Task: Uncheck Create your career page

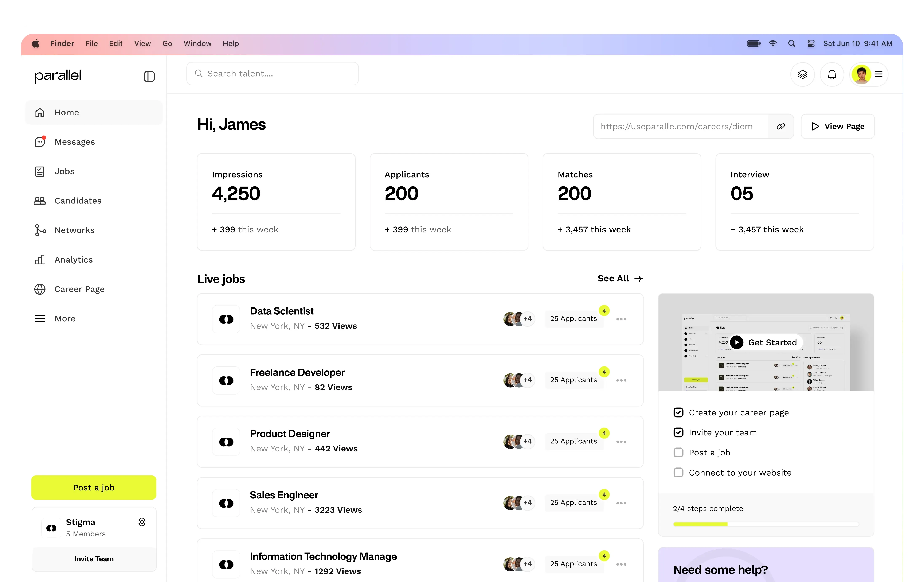Action: (678, 413)
